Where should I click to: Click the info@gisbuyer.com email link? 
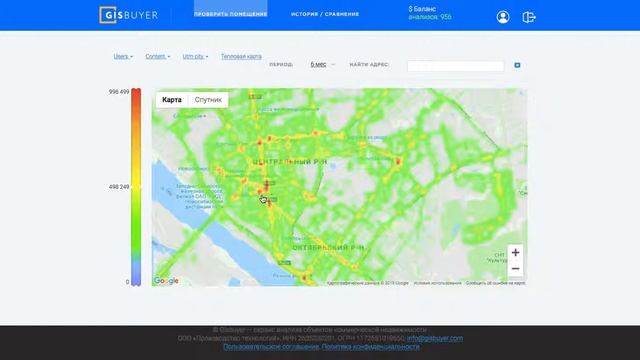click(435, 338)
